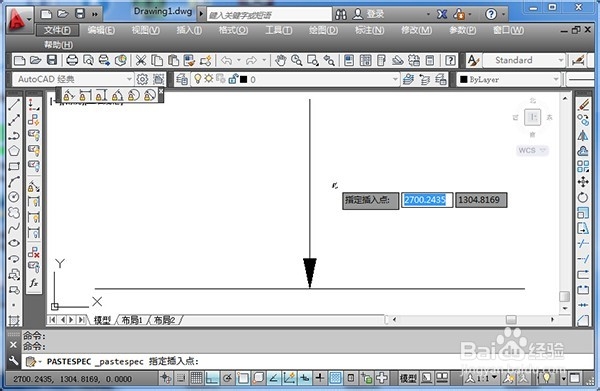The height and width of the screenshot is (391, 600).
Task: Click the 登录 sign-in button
Action: pyautogui.click(x=369, y=14)
